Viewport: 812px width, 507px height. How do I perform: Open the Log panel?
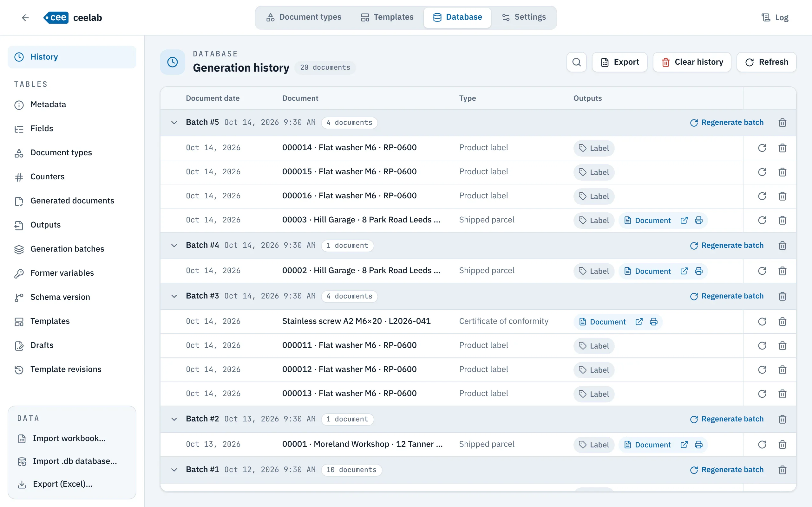point(775,17)
